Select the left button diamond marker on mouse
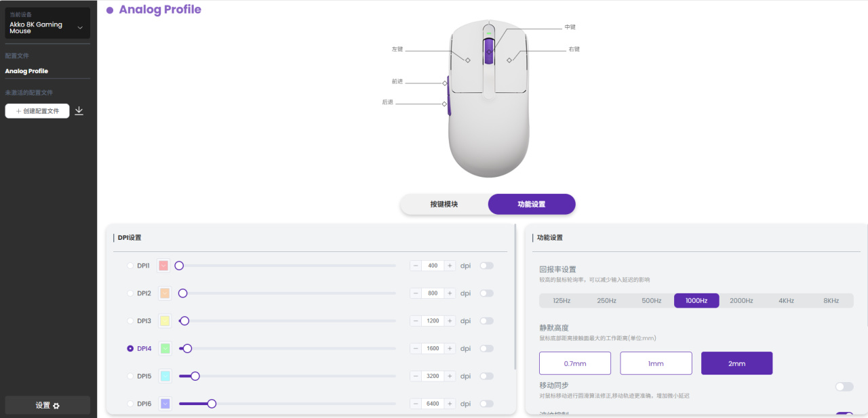The image size is (868, 418). pos(468,60)
